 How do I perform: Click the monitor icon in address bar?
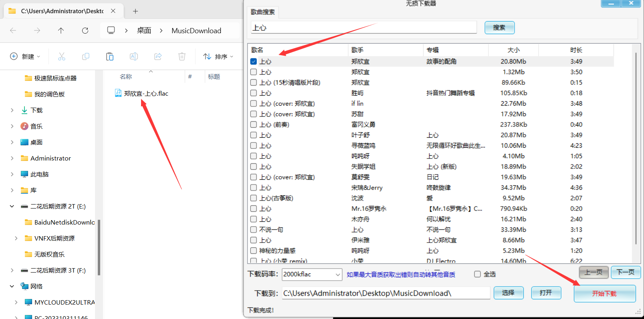pos(111,30)
